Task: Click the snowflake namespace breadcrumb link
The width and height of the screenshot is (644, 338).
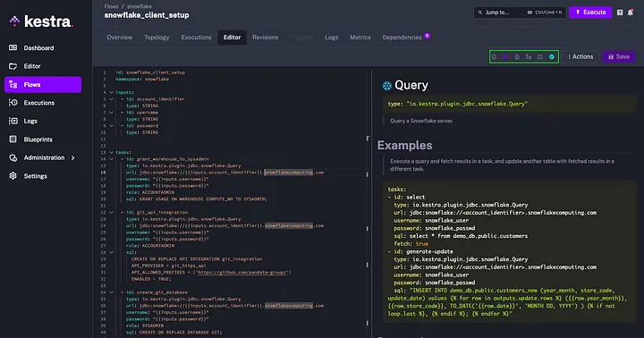Action: pyautogui.click(x=140, y=6)
